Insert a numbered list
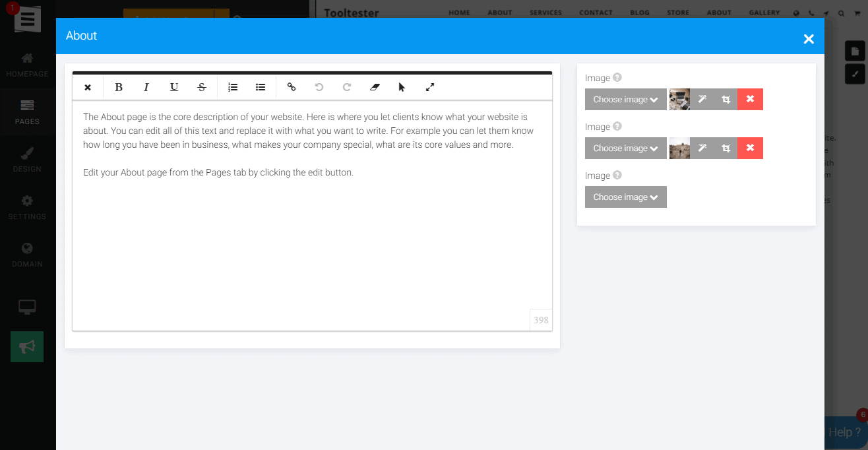This screenshot has height=450, width=868. (x=233, y=87)
